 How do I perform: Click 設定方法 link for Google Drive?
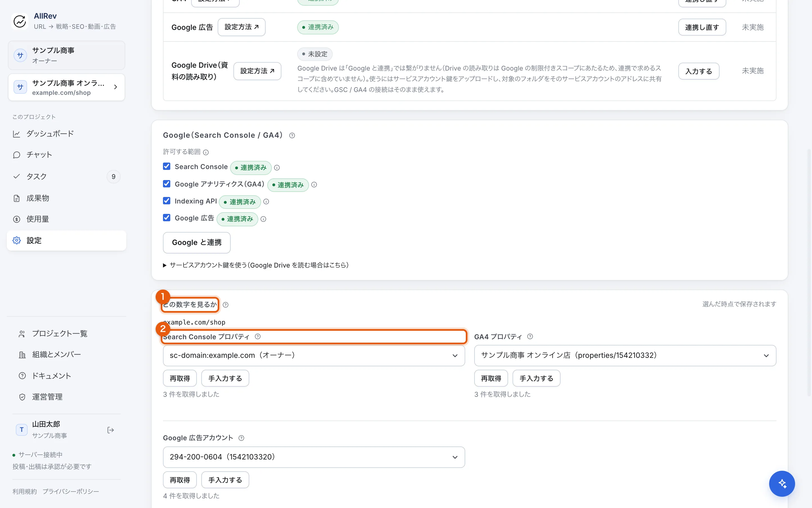(x=257, y=71)
